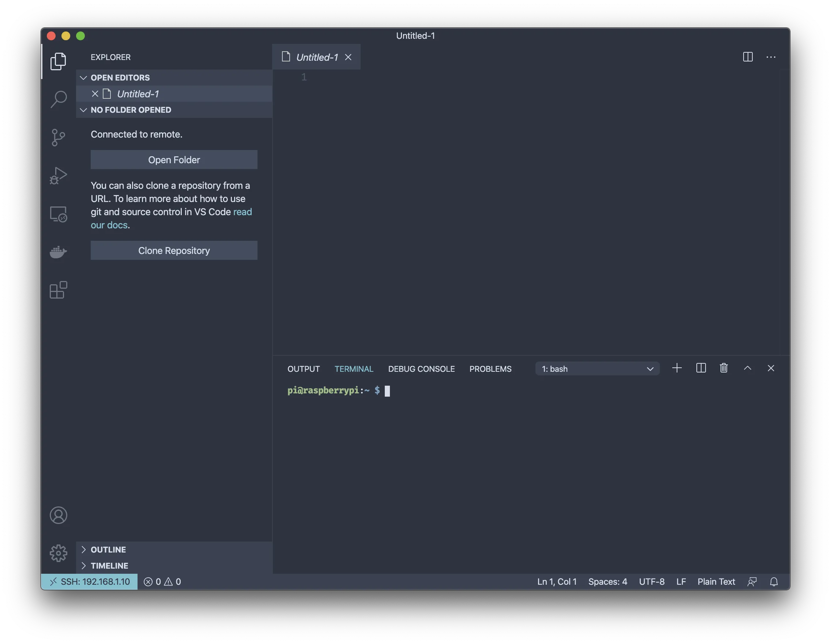Image resolution: width=831 pixels, height=644 pixels.
Task: Close the Untitled-1 editor tab
Action: tap(349, 57)
